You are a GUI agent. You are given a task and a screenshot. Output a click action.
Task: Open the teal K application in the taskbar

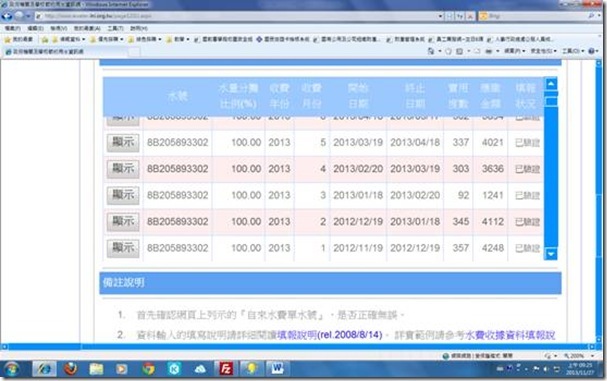click(x=174, y=369)
